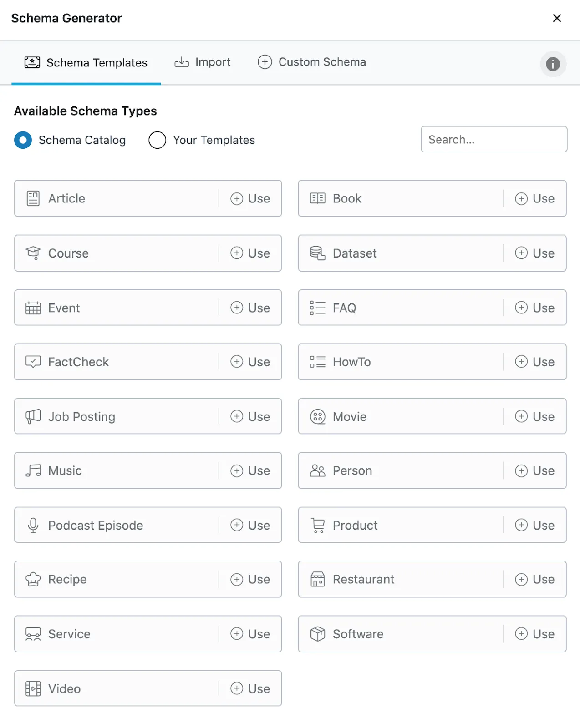580x728 pixels.
Task: Click the Dataset label
Action: [x=355, y=253]
